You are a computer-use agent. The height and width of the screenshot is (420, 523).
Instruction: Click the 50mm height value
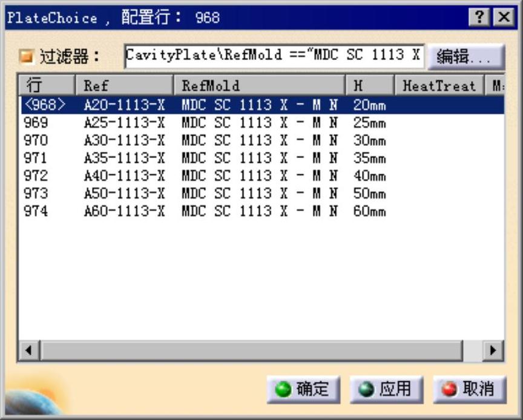pyautogui.click(x=370, y=194)
